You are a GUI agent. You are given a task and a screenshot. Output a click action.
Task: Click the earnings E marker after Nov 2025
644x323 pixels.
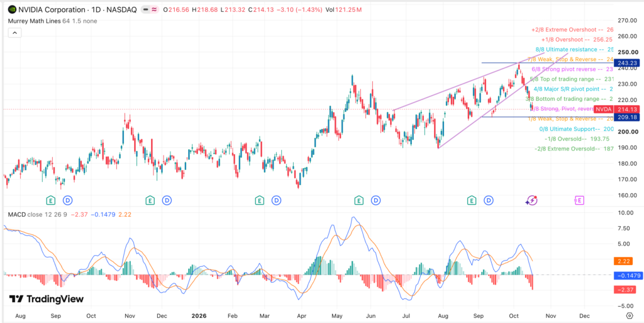pyautogui.click(x=150, y=201)
